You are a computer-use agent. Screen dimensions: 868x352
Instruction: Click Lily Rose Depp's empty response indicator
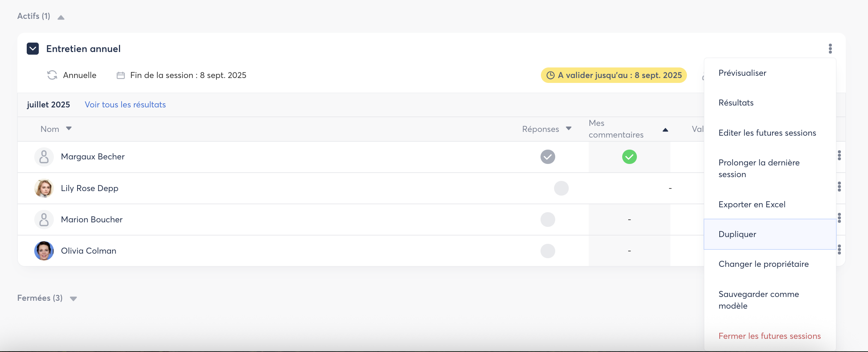point(561,188)
